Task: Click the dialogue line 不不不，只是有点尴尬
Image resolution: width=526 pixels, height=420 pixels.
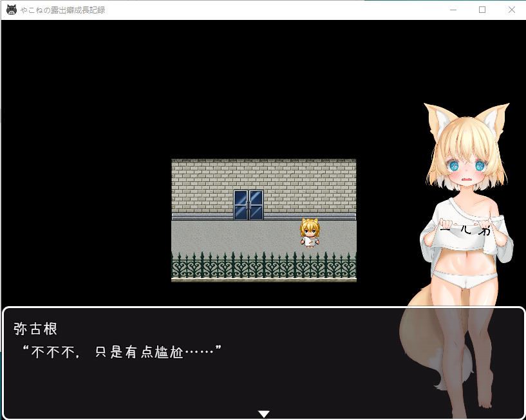Action: click(122, 352)
